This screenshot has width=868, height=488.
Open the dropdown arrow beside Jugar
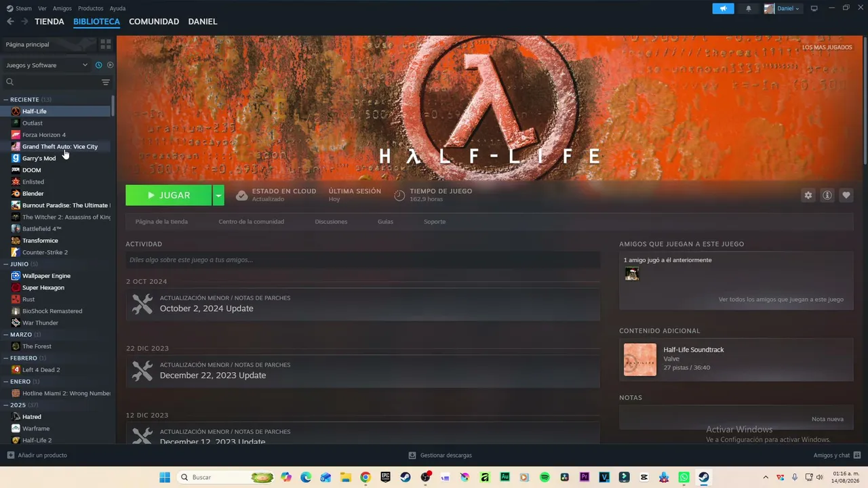click(x=218, y=195)
